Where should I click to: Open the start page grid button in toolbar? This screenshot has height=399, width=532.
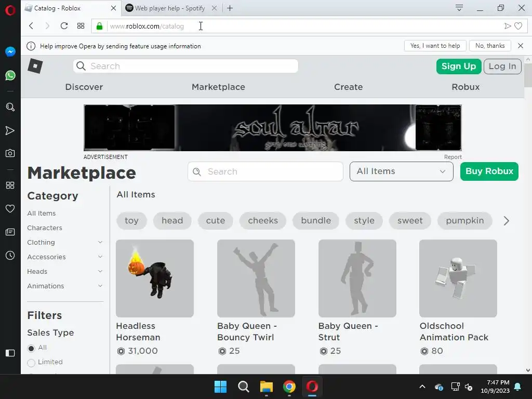[81, 26]
